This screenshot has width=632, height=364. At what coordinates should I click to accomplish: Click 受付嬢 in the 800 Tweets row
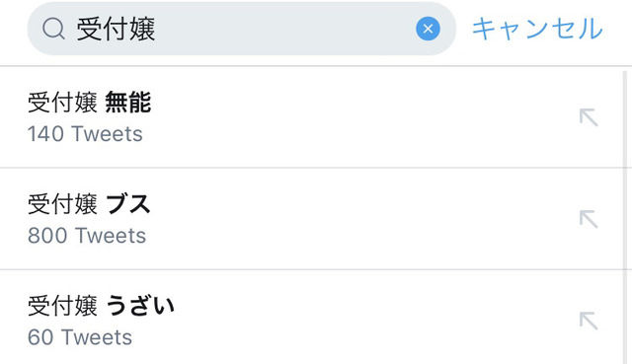[x=62, y=204]
